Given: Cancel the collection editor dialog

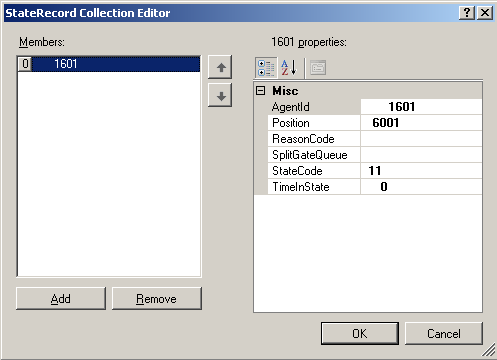Looking at the screenshot, I should pyautogui.click(x=444, y=333).
